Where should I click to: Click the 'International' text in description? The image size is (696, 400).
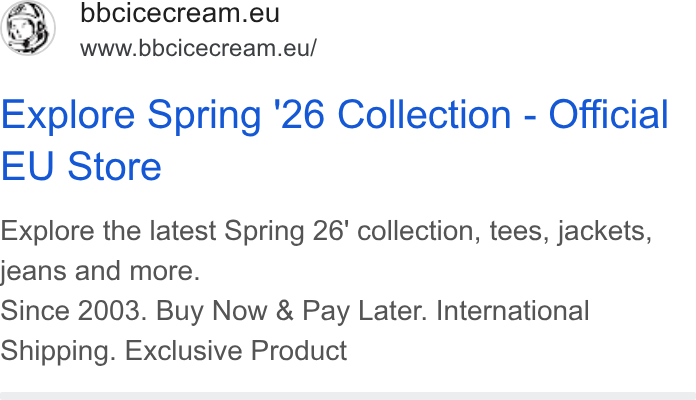[513, 310]
